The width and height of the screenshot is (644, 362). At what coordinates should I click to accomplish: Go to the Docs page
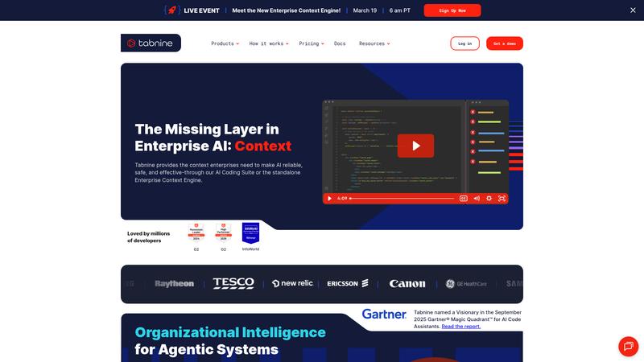click(x=340, y=43)
